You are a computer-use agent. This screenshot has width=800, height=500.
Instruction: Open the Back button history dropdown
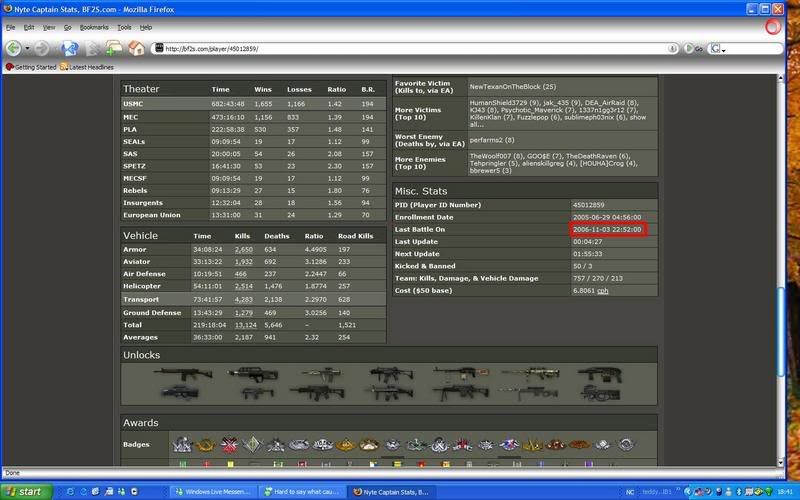pyautogui.click(x=27, y=49)
